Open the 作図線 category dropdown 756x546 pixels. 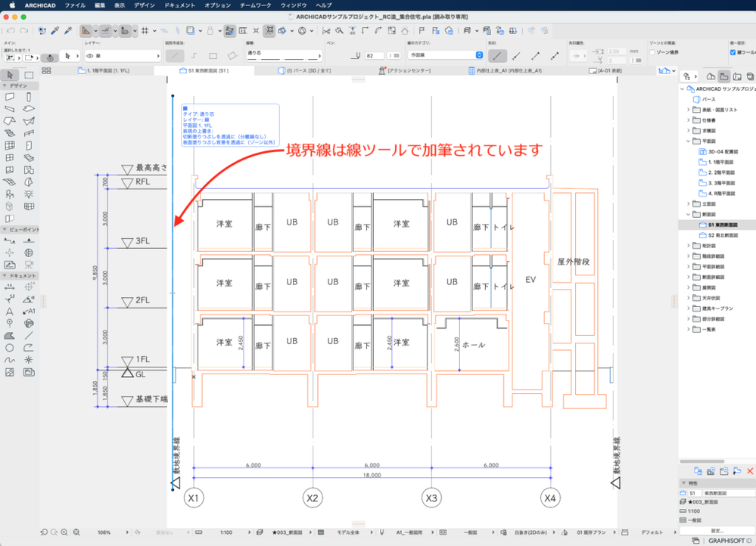pos(446,55)
